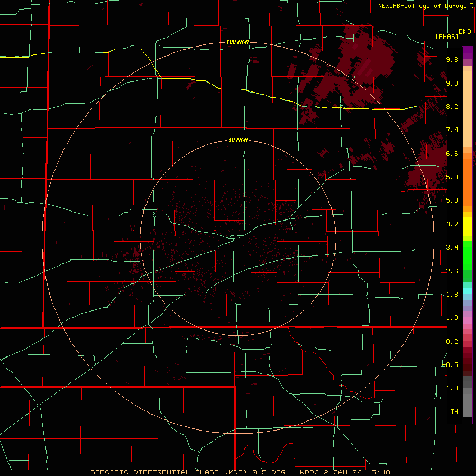Click the 5.8 value on color scale
The width and height of the screenshot is (476, 476).
click(452, 177)
